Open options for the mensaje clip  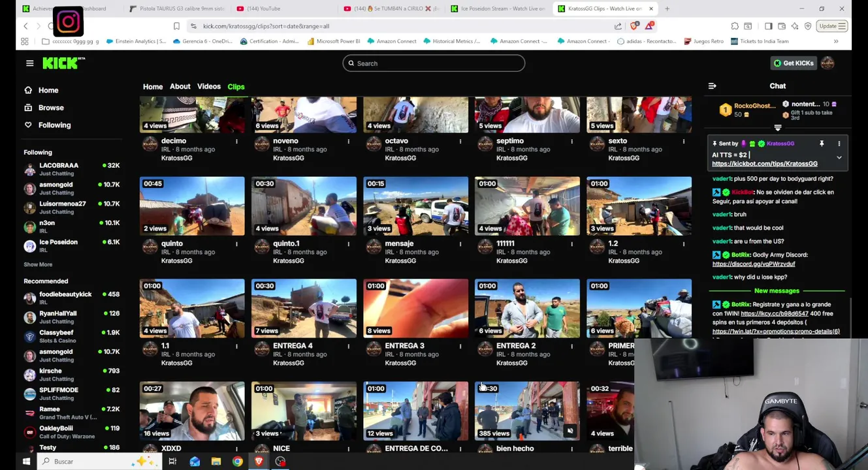coord(460,243)
